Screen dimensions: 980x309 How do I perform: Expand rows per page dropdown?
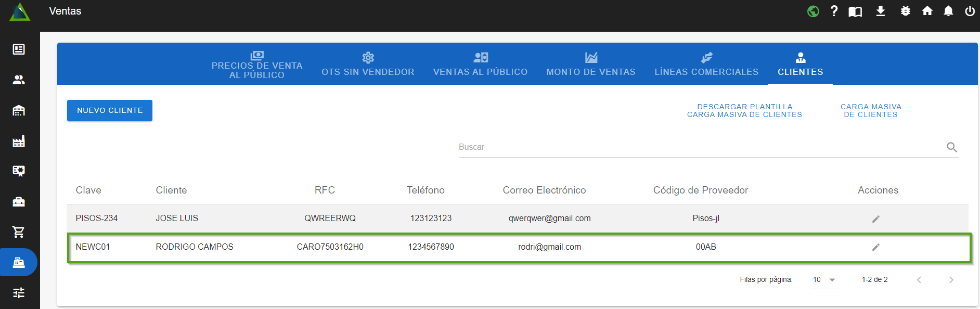(825, 280)
